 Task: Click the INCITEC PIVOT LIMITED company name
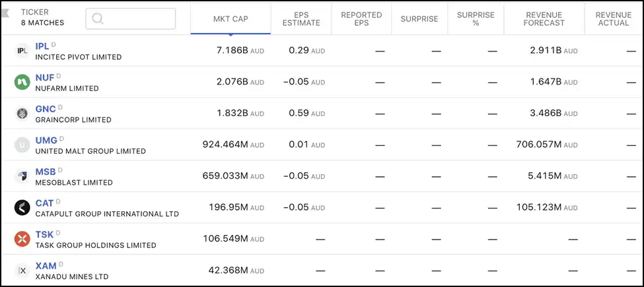pyautogui.click(x=79, y=57)
